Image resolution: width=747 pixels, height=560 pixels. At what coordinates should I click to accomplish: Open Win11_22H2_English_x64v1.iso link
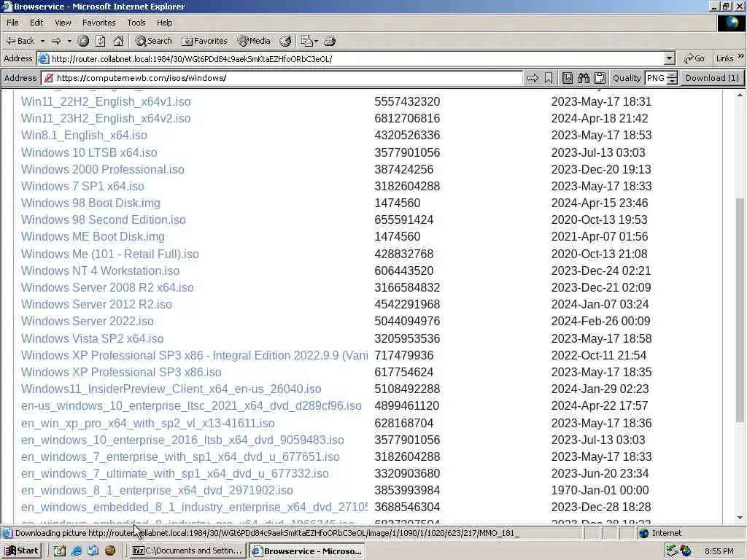[106, 101]
